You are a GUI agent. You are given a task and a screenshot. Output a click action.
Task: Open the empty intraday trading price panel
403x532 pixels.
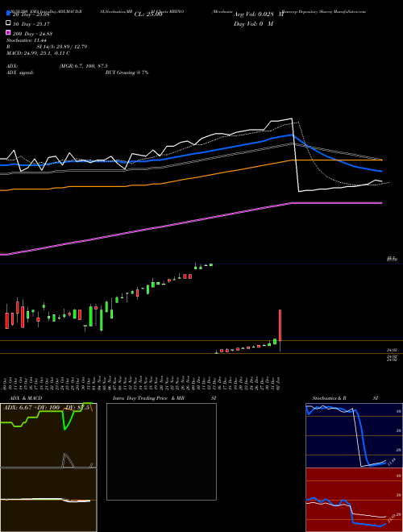pyautogui.click(x=161, y=451)
